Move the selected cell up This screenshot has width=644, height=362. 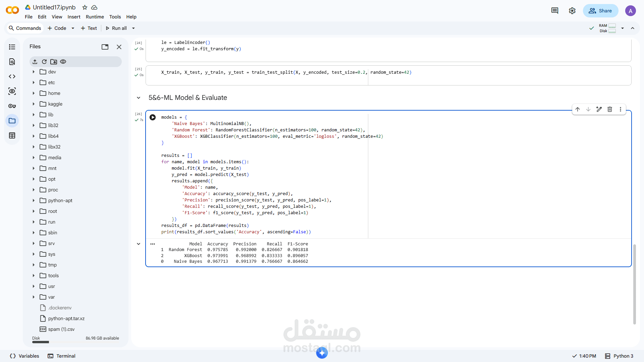(578, 109)
